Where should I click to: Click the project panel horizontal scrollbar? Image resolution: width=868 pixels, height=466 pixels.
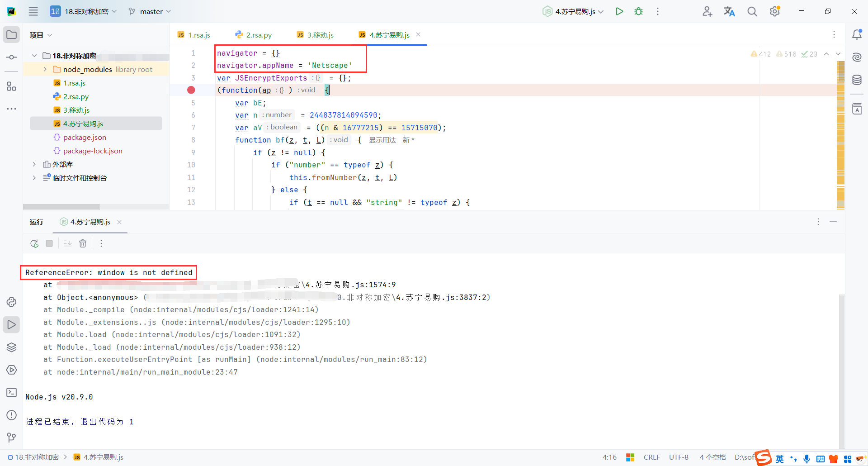(x=61, y=207)
